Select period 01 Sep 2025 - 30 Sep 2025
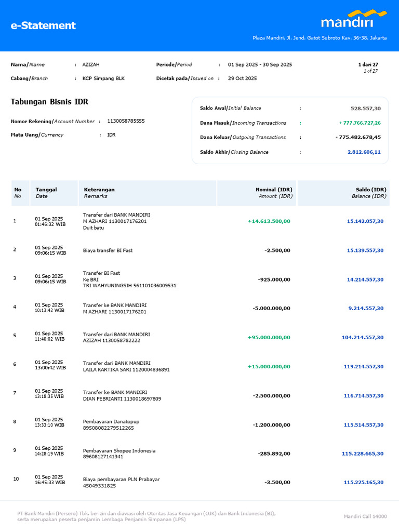This screenshot has height=532, width=399. pos(260,64)
